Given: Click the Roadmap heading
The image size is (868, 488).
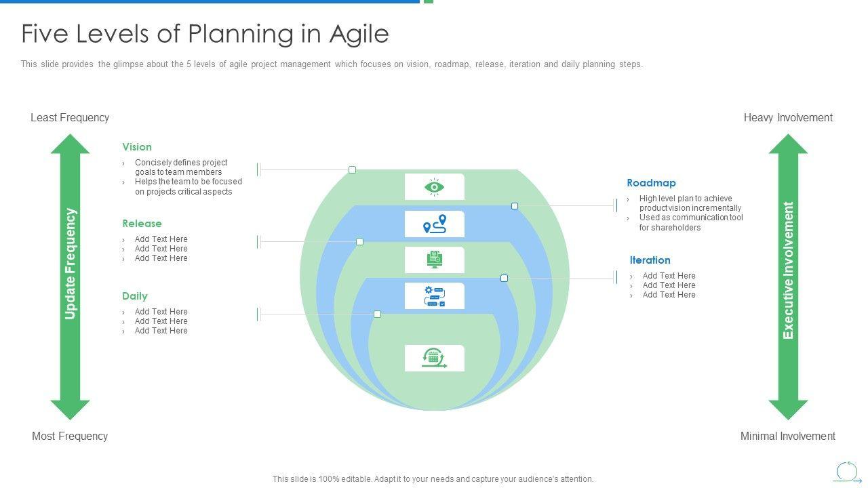Looking at the screenshot, I should tap(651, 183).
